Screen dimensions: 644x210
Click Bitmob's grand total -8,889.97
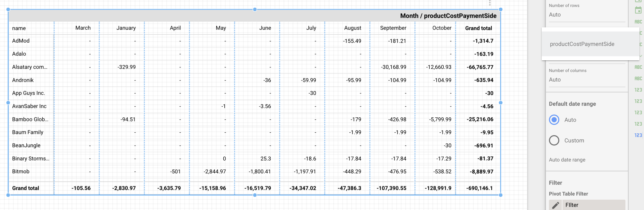[482, 172]
